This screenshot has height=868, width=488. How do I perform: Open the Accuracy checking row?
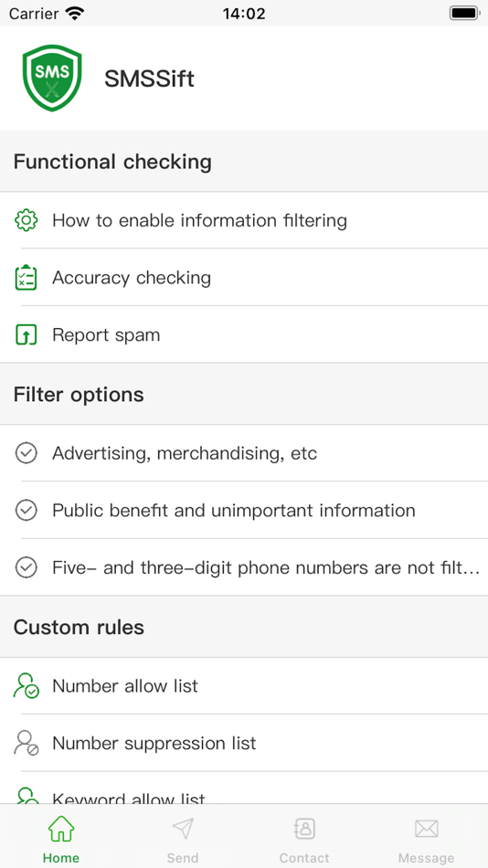244,278
